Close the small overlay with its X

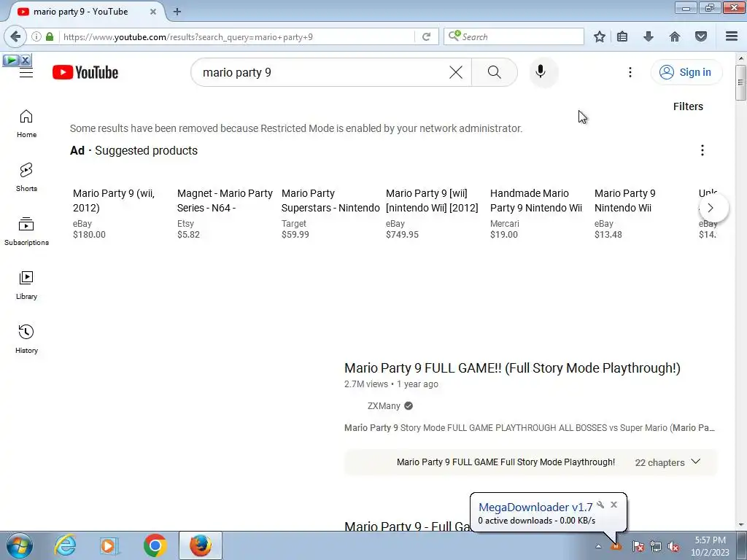(x=26, y=60)
